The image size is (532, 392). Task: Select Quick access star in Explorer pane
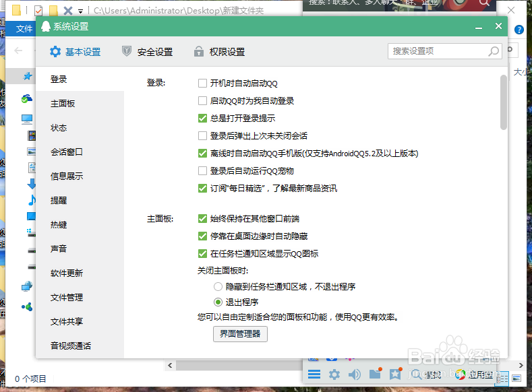pos(28,76)
